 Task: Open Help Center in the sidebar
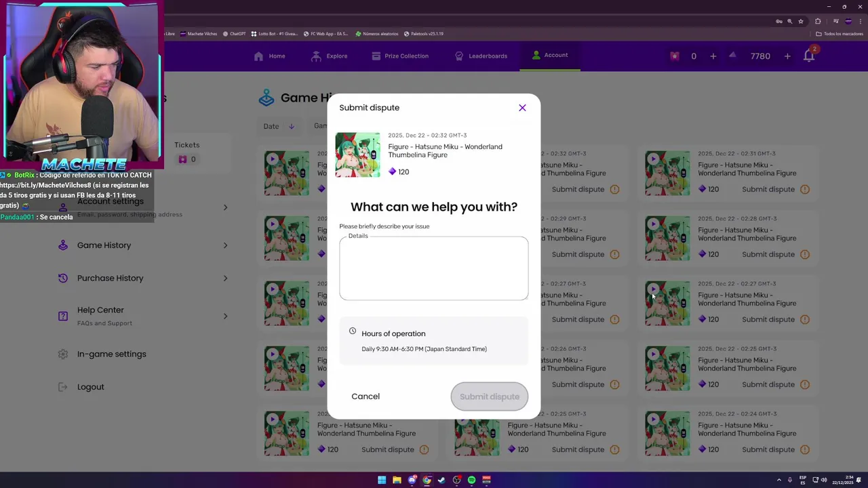pyautogui.click(x=100, y=310)
